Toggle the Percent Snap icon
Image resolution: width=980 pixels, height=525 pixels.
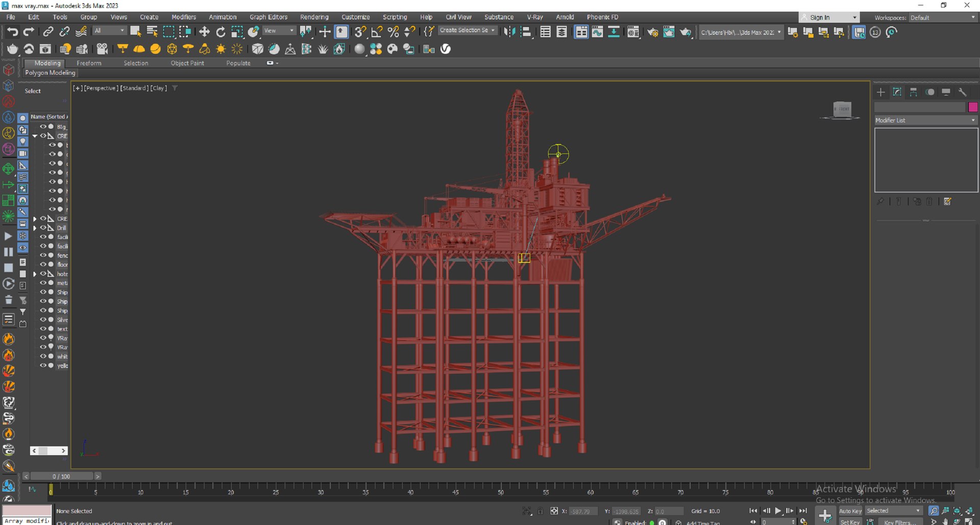[x=393, y=32]
